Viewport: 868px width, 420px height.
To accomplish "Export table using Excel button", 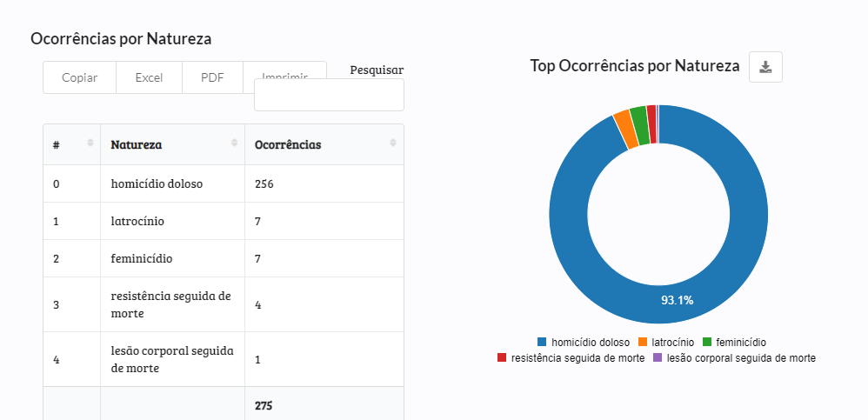I will pyautogui.click(x=149, y=77).
